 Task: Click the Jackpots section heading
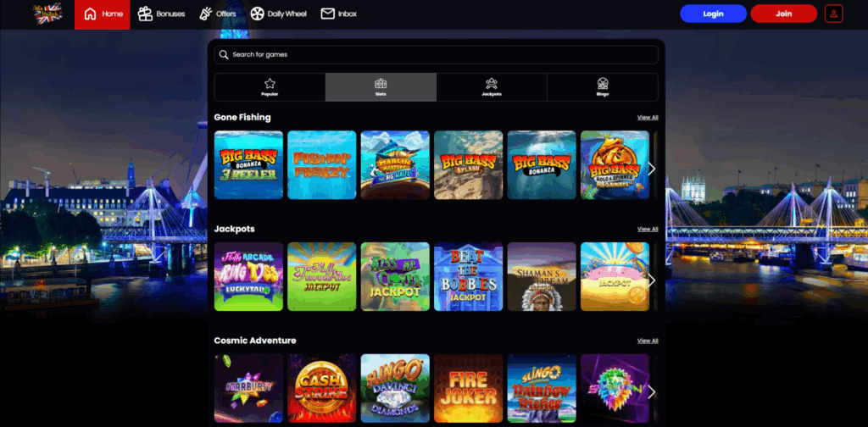[235, 229]
